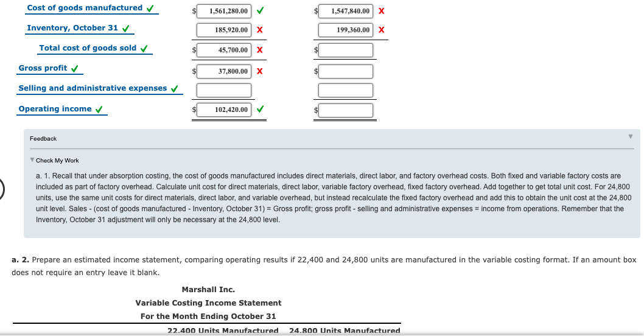
Task: Click green check next to 'Total cost of goods sold'
Action: pos(144,49)
